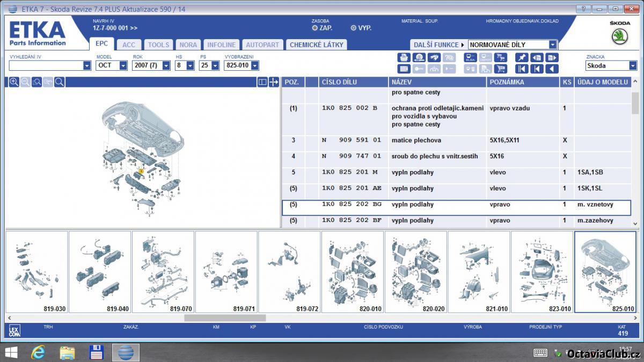Click the pushpin icon
Viewport: 644px width, 362px height.
click(x=521, y=57)
